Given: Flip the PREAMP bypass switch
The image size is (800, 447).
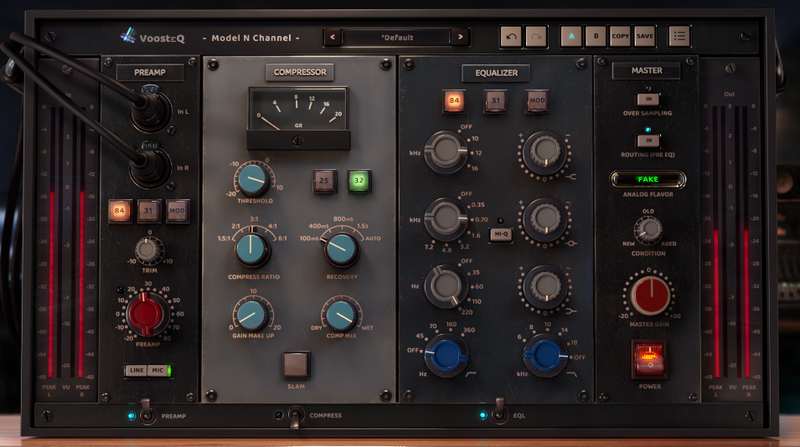Looking at the screenshot, I should tap(147, 413).
